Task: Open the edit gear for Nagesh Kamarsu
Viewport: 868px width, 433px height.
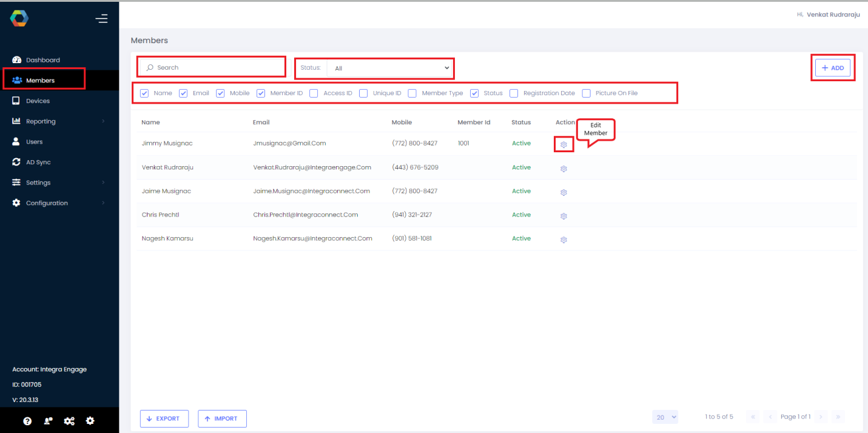Action: 564,240
